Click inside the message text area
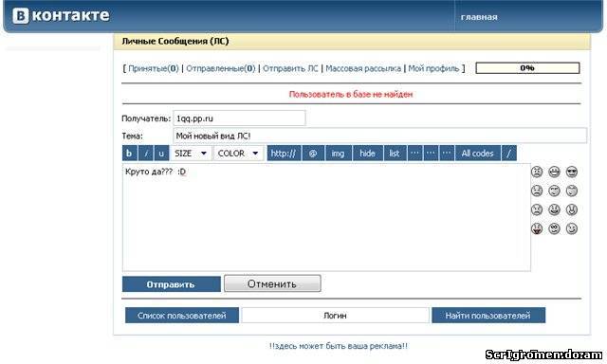 [326, 217]
